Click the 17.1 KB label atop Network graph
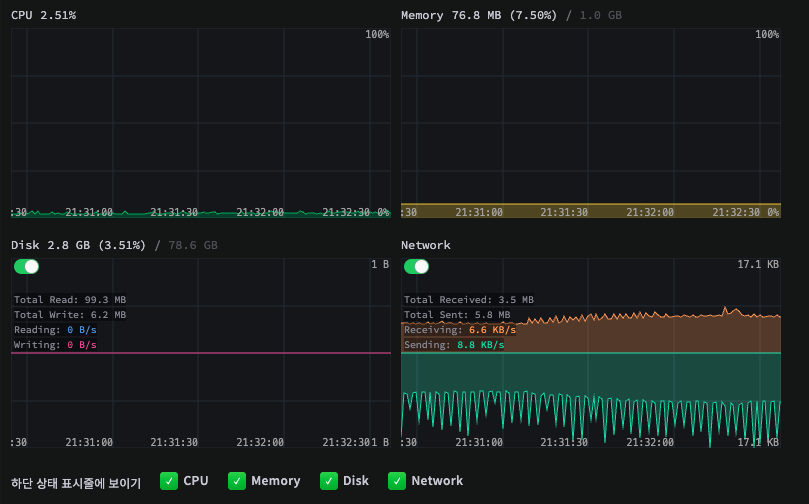This screenshot has height=504, width=809. tap(758, 265)
